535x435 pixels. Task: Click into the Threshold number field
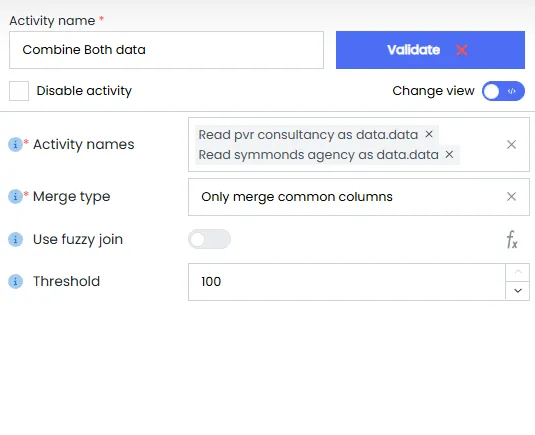pyautogui.click(x=347, y=282)
